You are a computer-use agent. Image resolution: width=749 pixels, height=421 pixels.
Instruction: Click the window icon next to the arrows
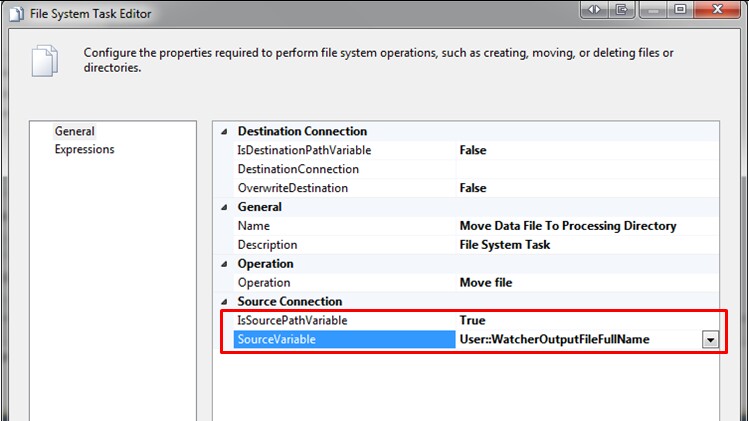point(621,9)
